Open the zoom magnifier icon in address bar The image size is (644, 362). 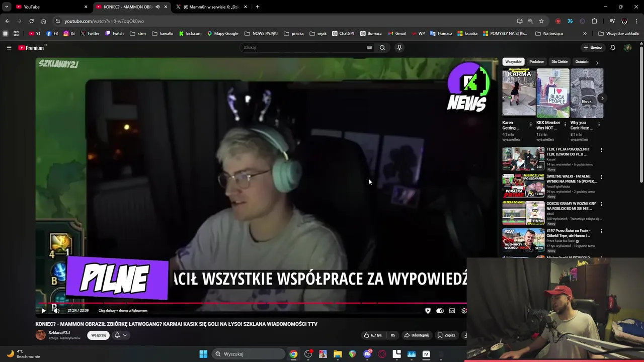click(530, 21)
